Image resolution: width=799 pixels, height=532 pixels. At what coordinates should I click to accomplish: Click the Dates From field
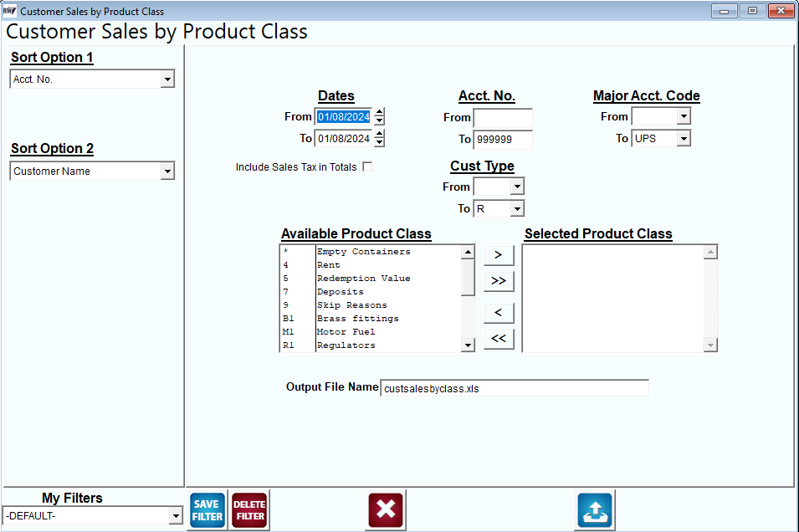(344, 117)
